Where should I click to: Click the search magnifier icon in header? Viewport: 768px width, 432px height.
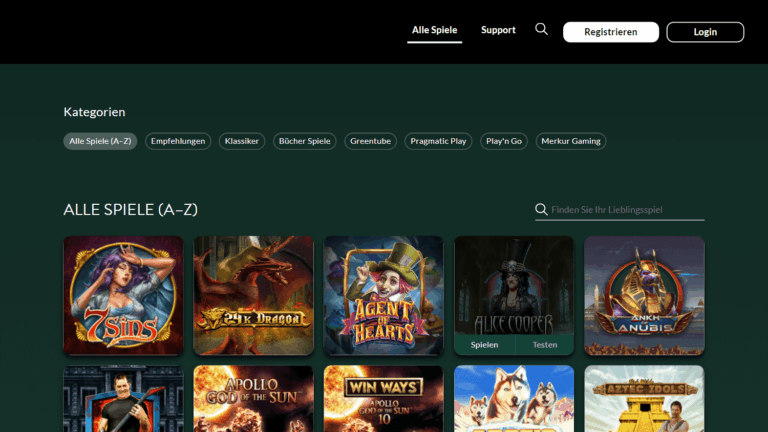tap(541, 30)
